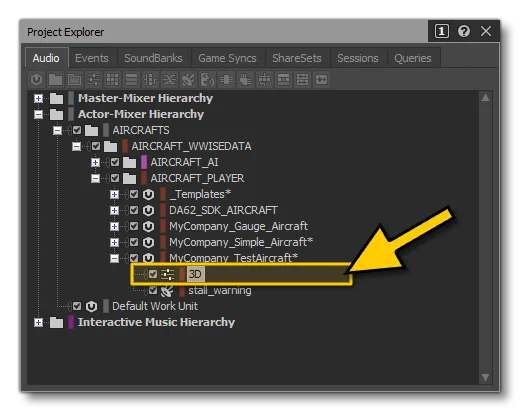Image resolution: width=520 pixels, height=412 pixels.
Task: Click the Work Unit icon beside _Templates*
Action: [x=148, y=194]
